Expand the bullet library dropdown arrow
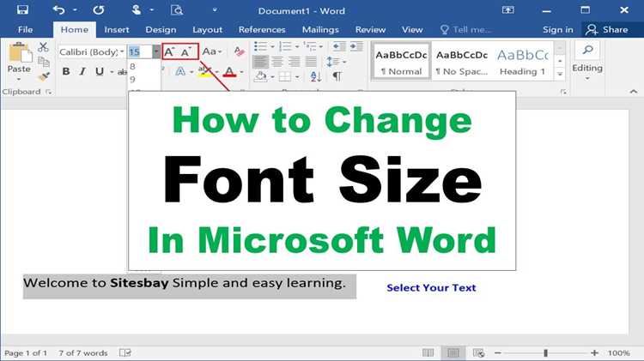Image resolution: width=644 pixels, height=361 pixels. pos(272,46)
